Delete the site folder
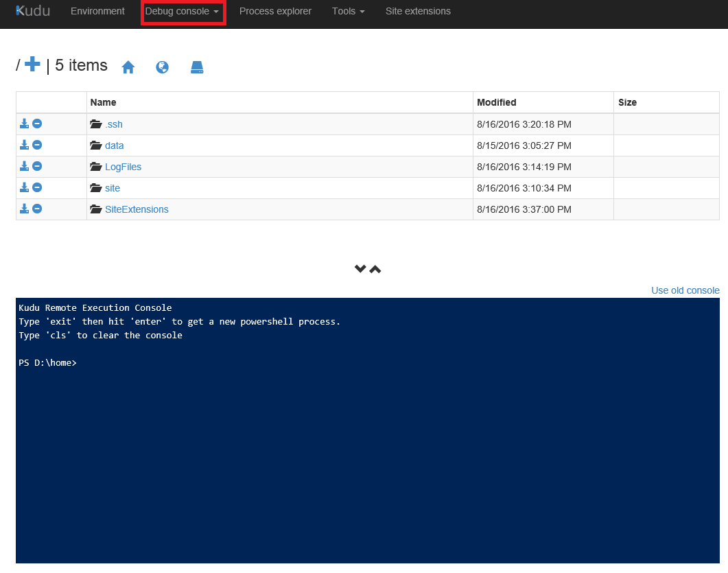 (37, 187)
